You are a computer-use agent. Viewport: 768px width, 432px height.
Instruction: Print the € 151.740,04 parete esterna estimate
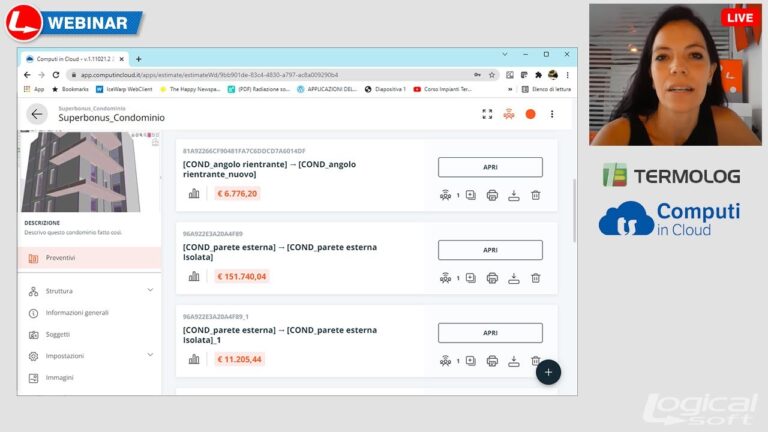[492, 278]
